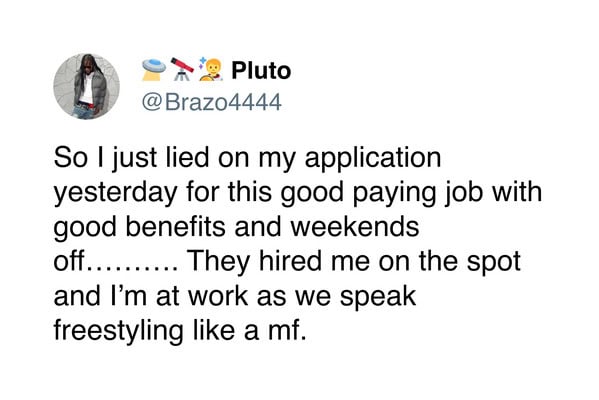The height and width of the screenshot is (400, 599).
Task: Click the word "freestyling" in the tweet
Action: (118, 331)
